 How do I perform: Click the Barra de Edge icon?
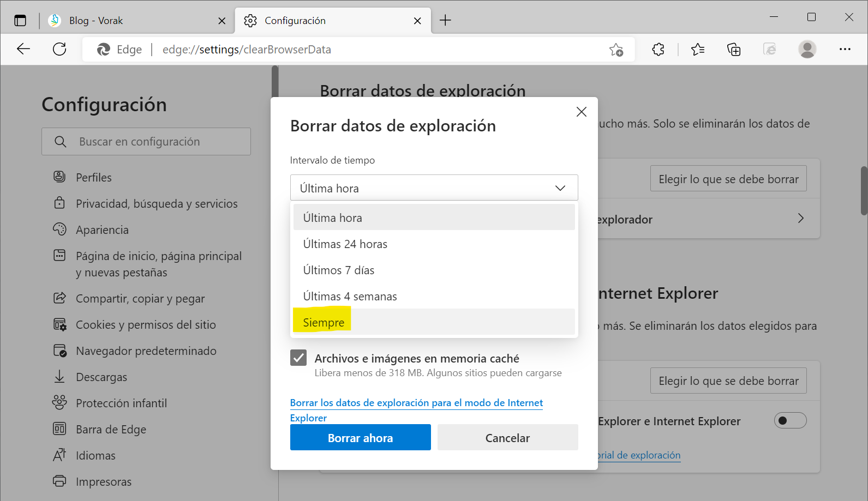tap(59, 428)
